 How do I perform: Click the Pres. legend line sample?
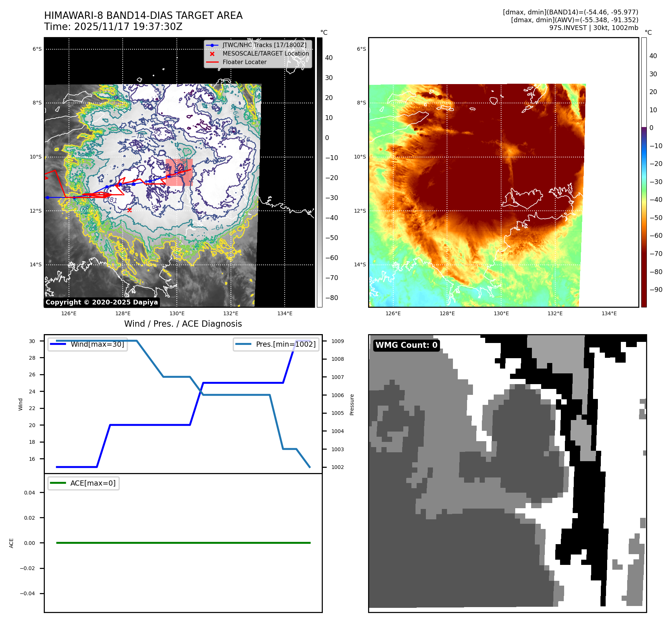point(243,344)
